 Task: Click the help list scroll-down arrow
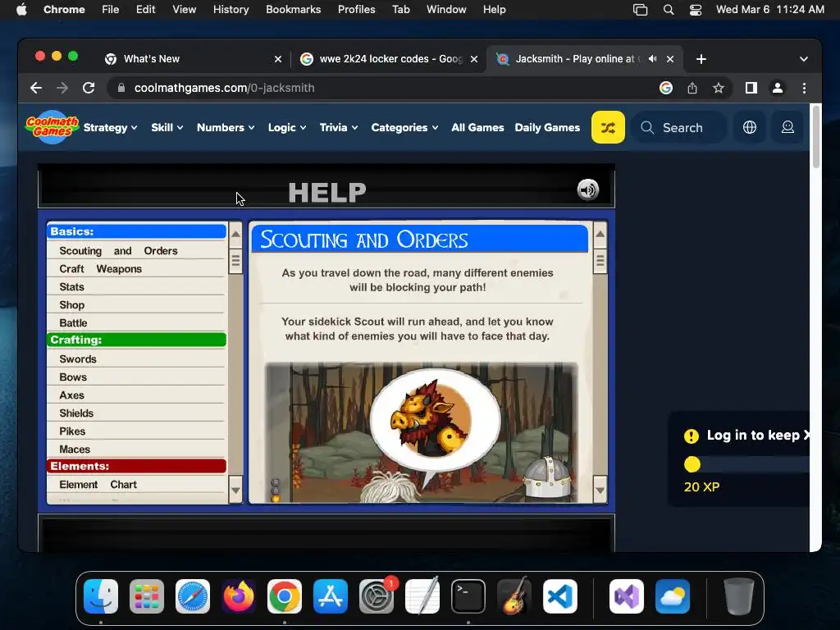[235, 490]
